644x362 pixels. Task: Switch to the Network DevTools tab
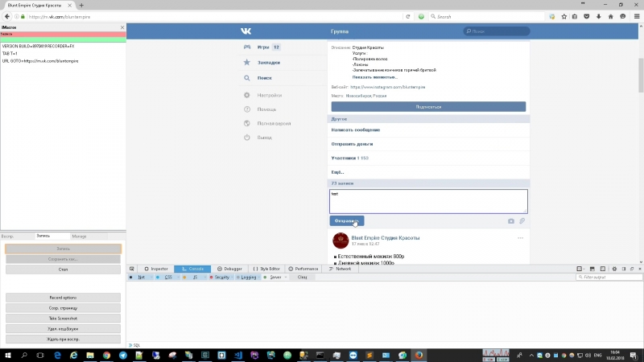[340, 269]
